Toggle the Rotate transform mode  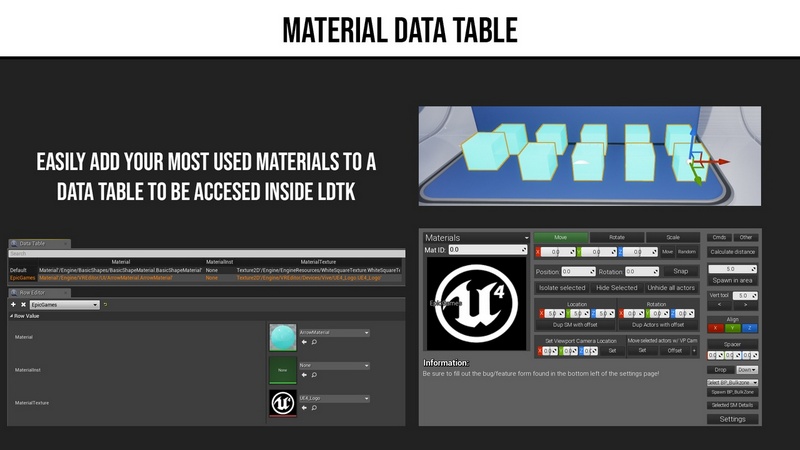615,237
